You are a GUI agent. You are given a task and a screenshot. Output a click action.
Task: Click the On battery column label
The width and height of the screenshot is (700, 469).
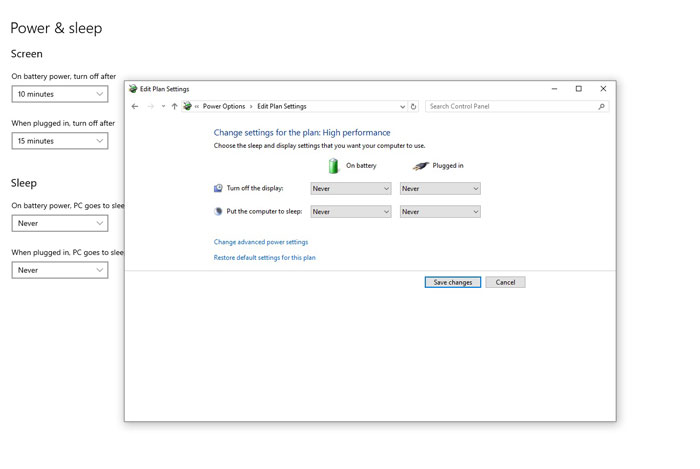(x=361, y=166)
